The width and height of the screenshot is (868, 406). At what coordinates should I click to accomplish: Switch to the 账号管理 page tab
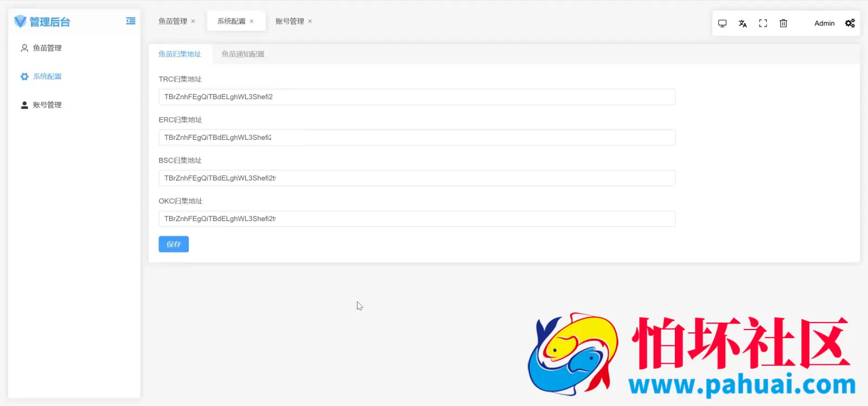pyautogui.click(x=290, y=22)
